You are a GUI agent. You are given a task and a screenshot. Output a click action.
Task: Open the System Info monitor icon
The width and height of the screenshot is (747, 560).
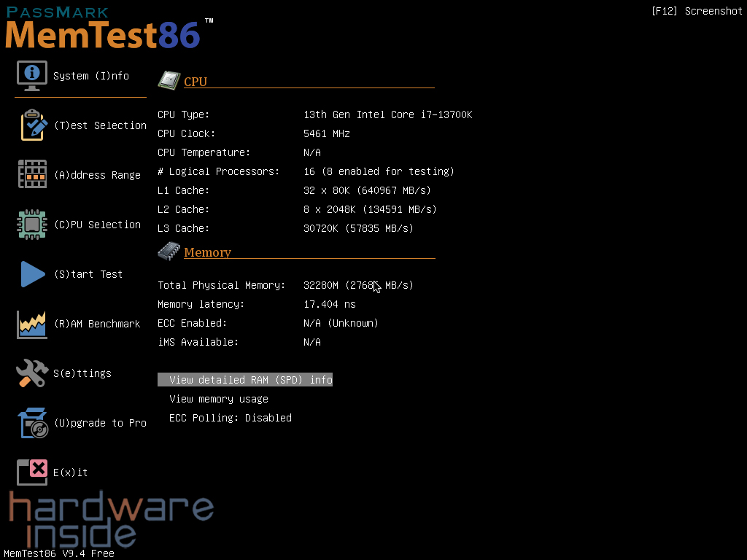[x=32, y=76]
